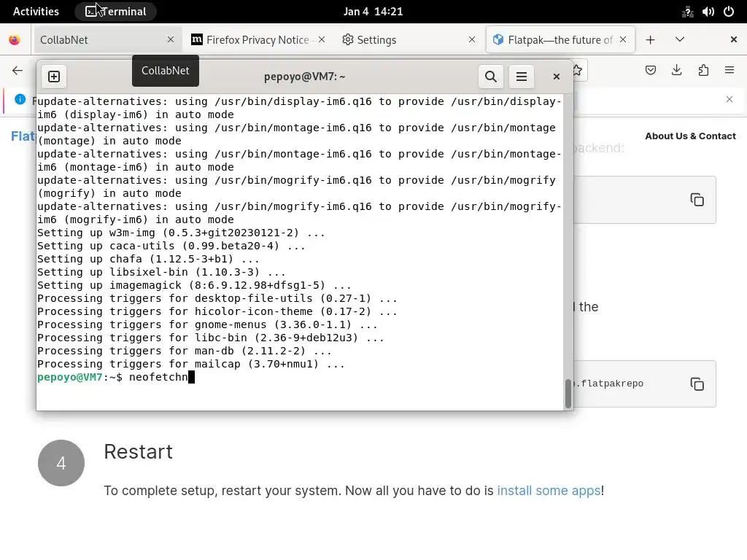This screenshot has height=560, width=747.
Task: Dismiss the Firefox notification bar
Action: pos(729,99)
